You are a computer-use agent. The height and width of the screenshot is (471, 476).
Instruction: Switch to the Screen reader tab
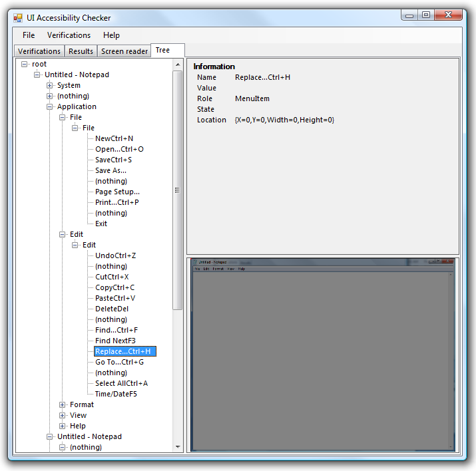tap(124, 51)
